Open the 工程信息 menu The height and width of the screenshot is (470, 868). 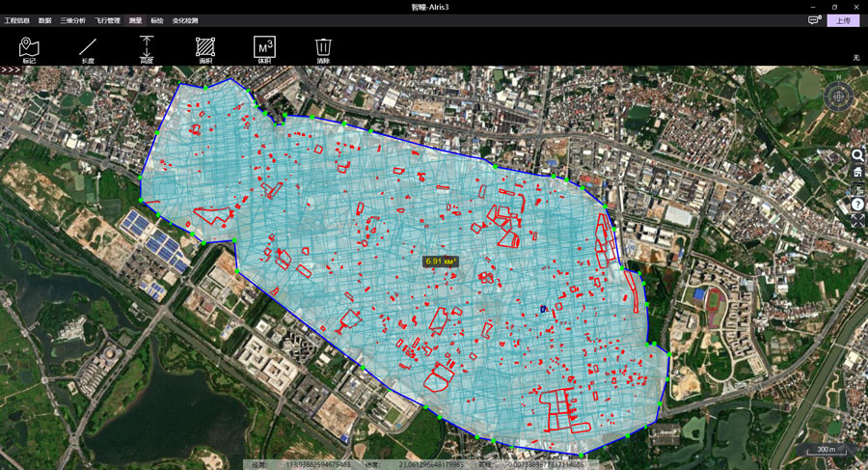coord(17,20)
